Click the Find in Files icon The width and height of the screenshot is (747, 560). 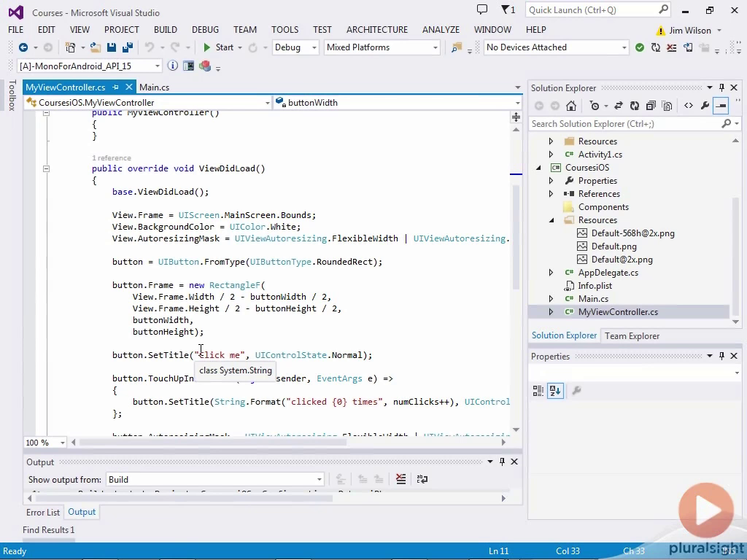(457, 47)
